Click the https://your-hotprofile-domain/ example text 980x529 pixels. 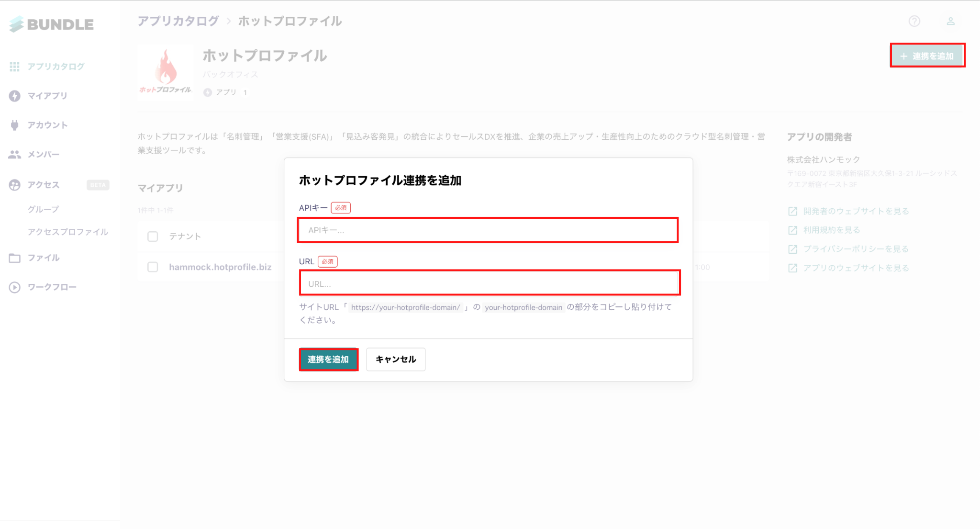406,307
